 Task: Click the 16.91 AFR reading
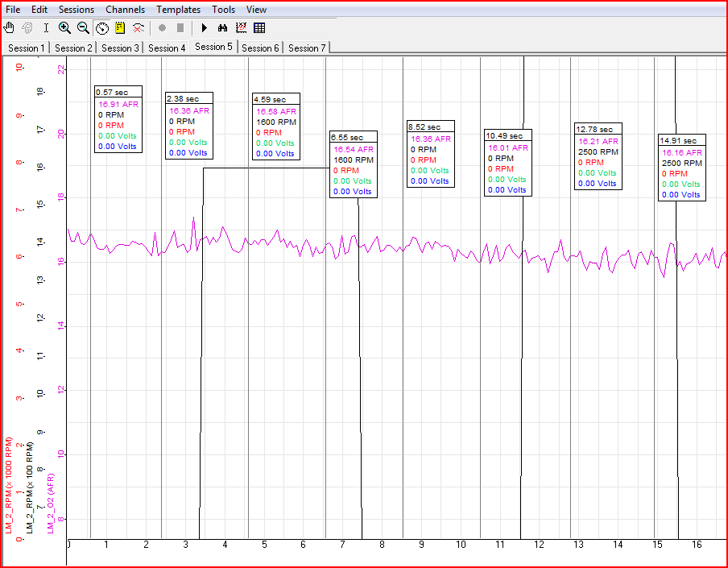[118, 104]
